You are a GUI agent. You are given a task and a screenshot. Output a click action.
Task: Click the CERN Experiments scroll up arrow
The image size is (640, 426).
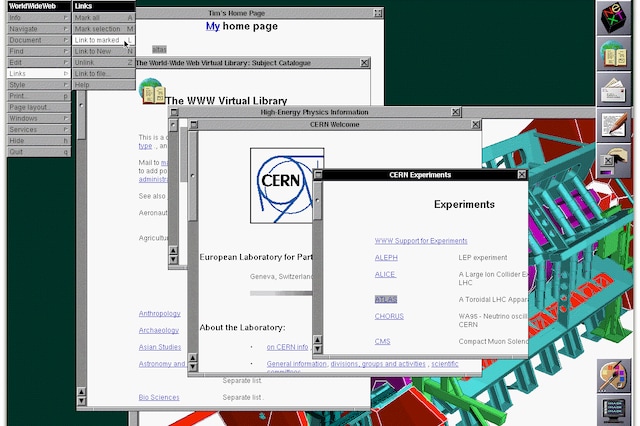(x=317, y=339)
